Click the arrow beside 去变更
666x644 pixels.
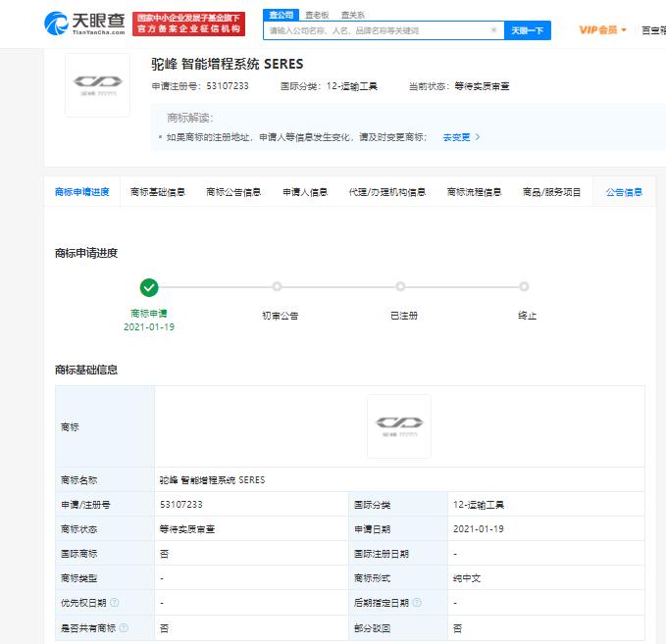[x=478, y=137]
